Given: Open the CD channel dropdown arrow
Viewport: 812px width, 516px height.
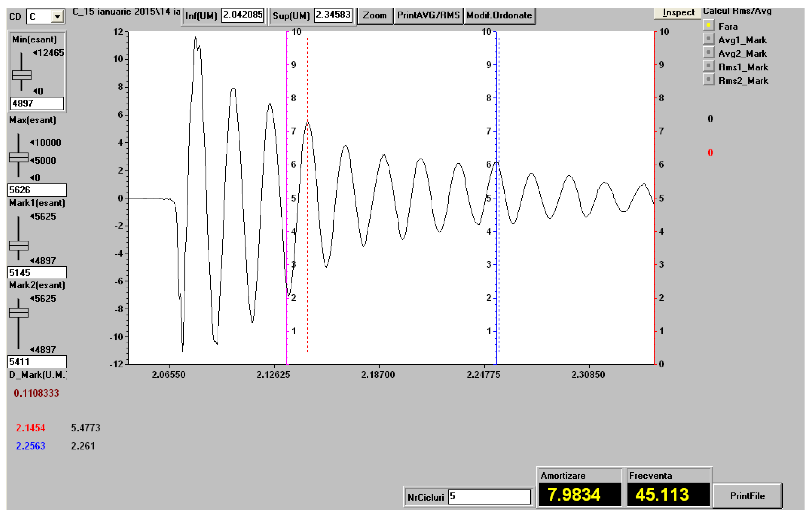Looking at the screenshot, I should (58, 16).
